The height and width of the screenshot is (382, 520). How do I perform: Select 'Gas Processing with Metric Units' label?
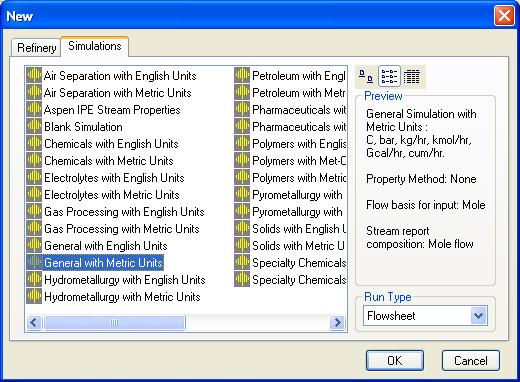pos(122,229)
